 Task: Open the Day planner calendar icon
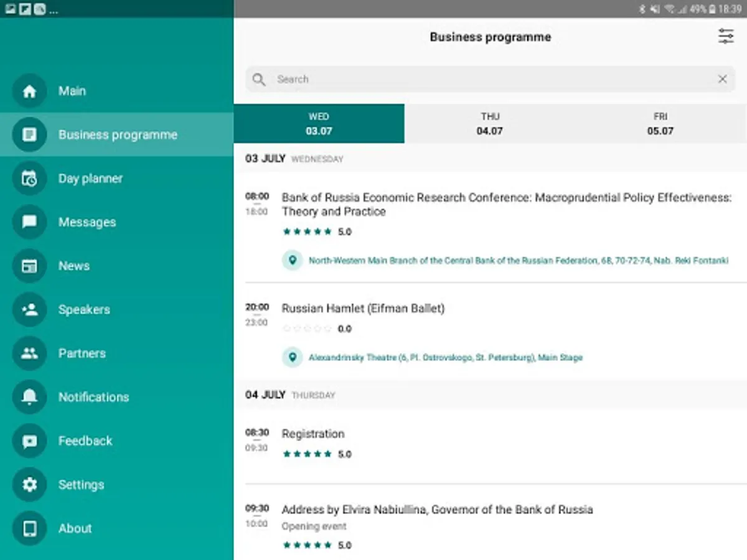click(x=29, y=179)
